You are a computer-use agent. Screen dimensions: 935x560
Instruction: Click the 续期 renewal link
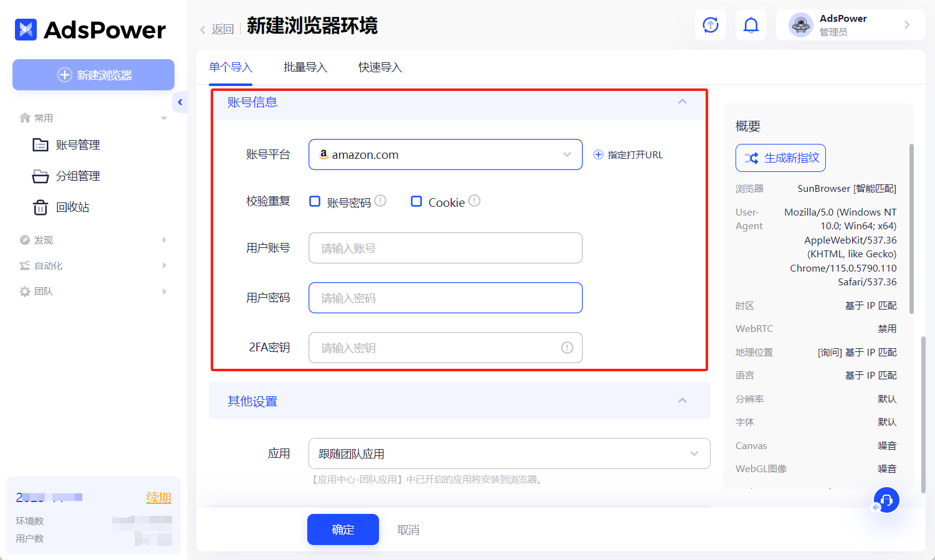[158, 497]
